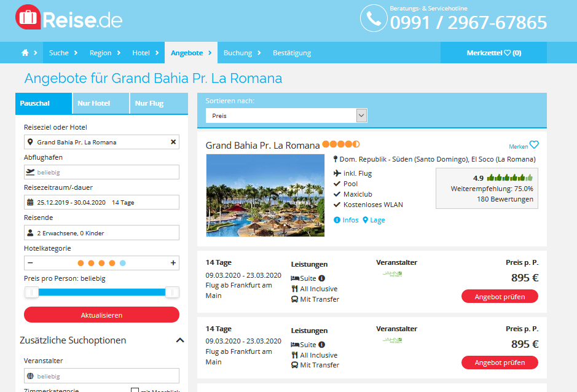Open the Suche navigation step

click(63, 53)
